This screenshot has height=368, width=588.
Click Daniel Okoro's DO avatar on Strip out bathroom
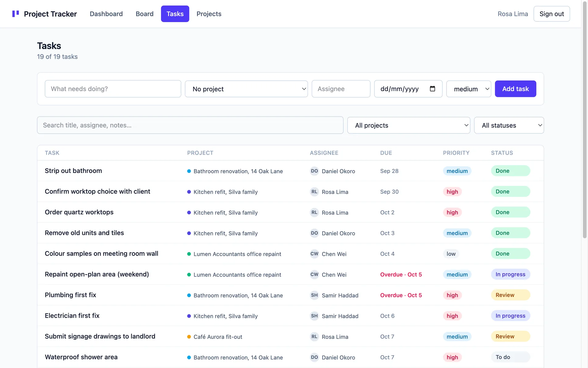point(314,171)
